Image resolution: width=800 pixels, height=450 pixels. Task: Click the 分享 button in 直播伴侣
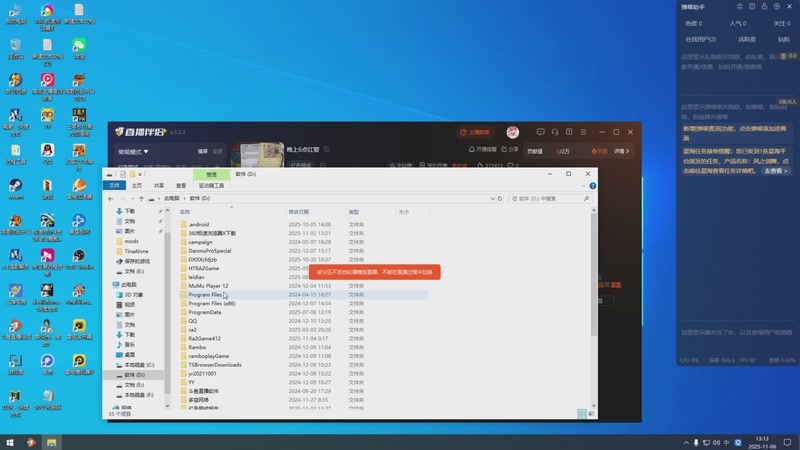tap(510, 149)
